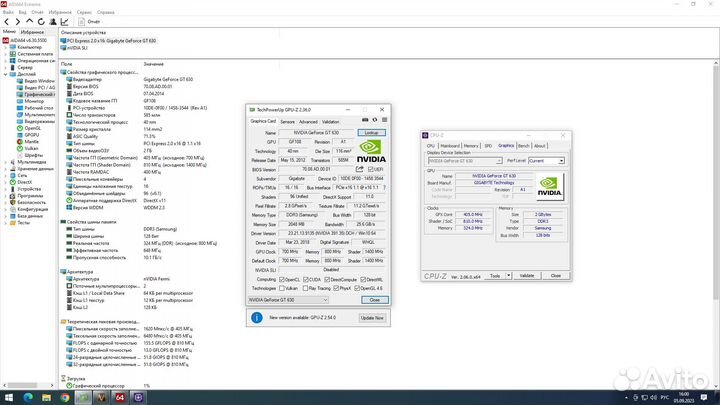
Task: Toggle OpenGL 4.6 checkbox in GPU-Z
Action: (x=357, y=288)
